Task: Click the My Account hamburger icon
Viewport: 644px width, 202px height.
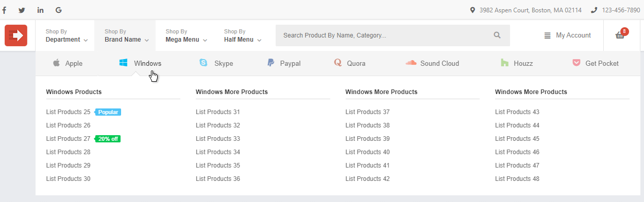Action: coord(548,35)
